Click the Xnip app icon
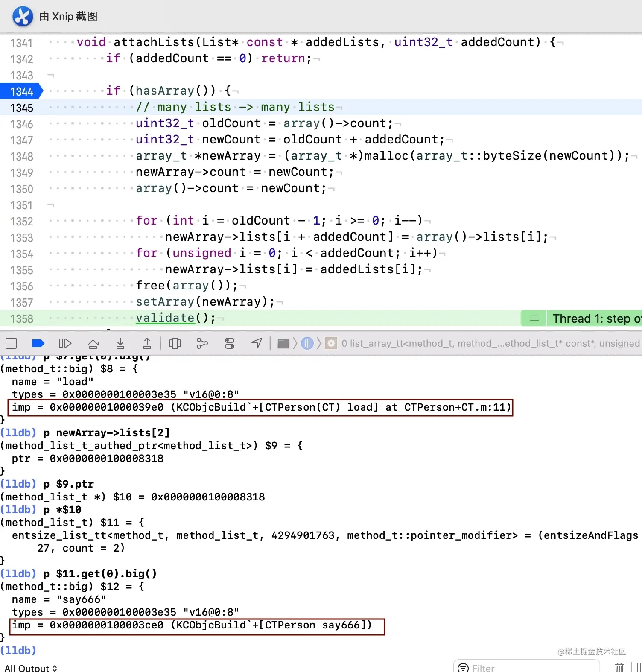The height and width of the screenshot is (672, 642). tap(23, 17)
